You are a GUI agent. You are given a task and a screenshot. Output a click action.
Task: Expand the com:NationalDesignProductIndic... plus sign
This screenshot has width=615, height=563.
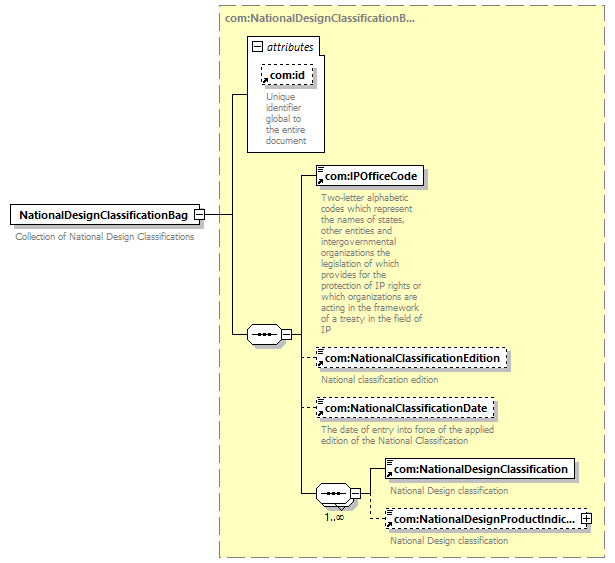coord(586,519)
